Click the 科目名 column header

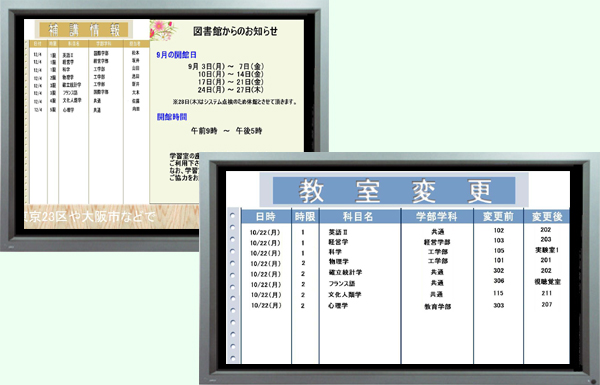tap(358, 217)
